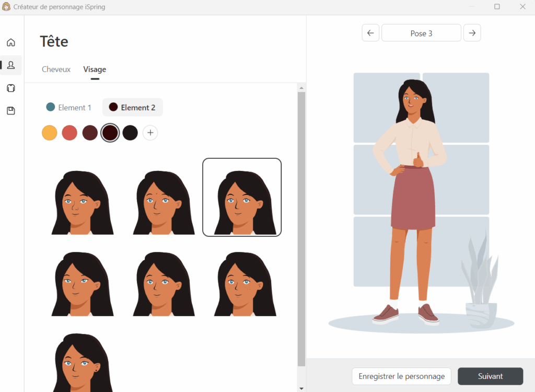Click the iSpring app icon in title bar
This screenshot has height=392, width=535.
click(x=6, y=7)
